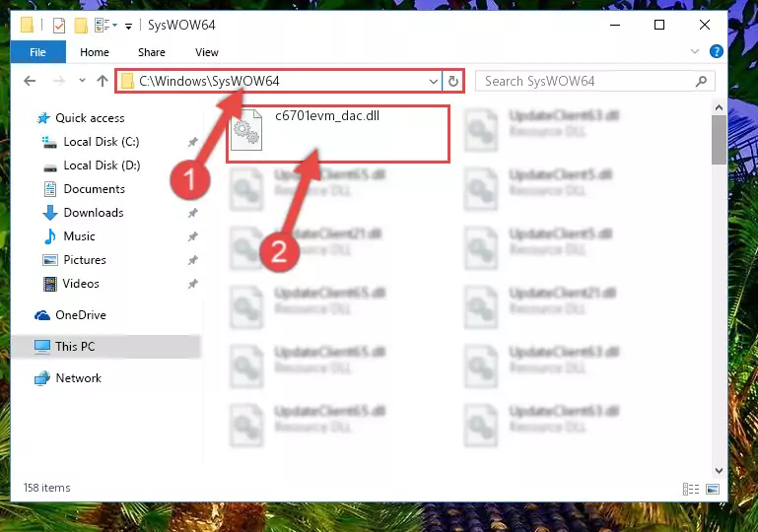Open the File ribbon tab
The image size is (758, 532).
tap(37, 52)
